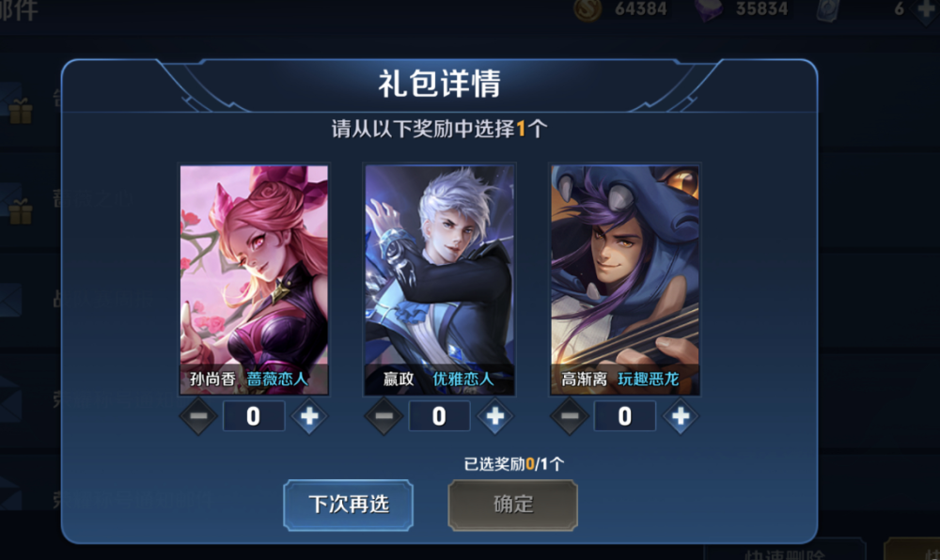Decrease count for 嬴政 优雅恋人 skin
The height and width of the screenshot is (560, 940).
[x=384, y=415]
